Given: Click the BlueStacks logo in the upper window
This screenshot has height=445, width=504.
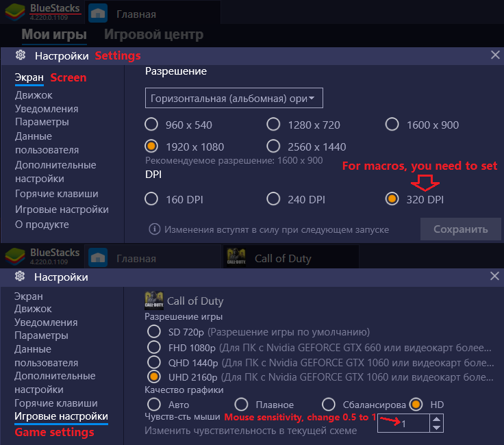Looking at the screenshot, I should click(15, 12).
